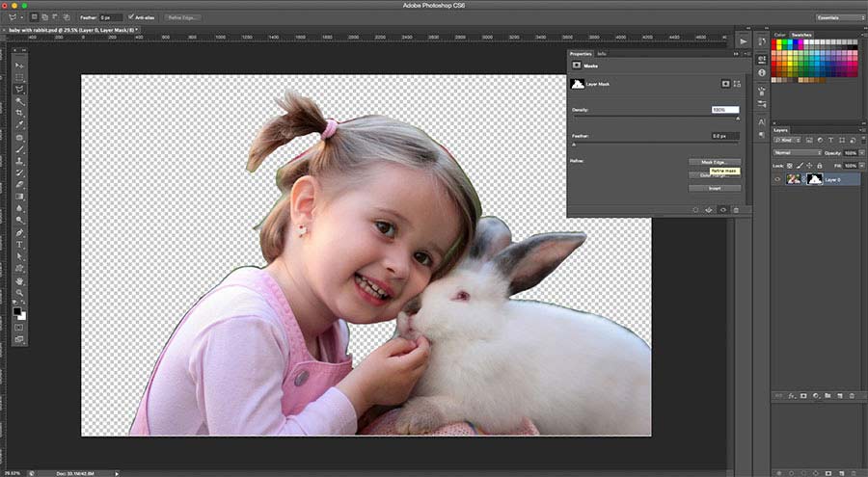Image resolution: width=868 pixels, height=477 pixels.
Task: Click the Density value field
Action: coord(724,110)
